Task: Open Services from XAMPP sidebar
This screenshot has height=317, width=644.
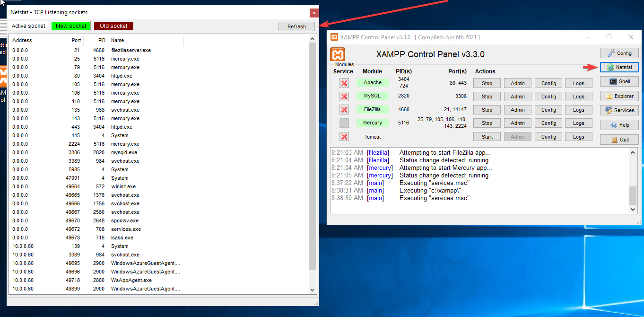Action: tap(619, 110)
